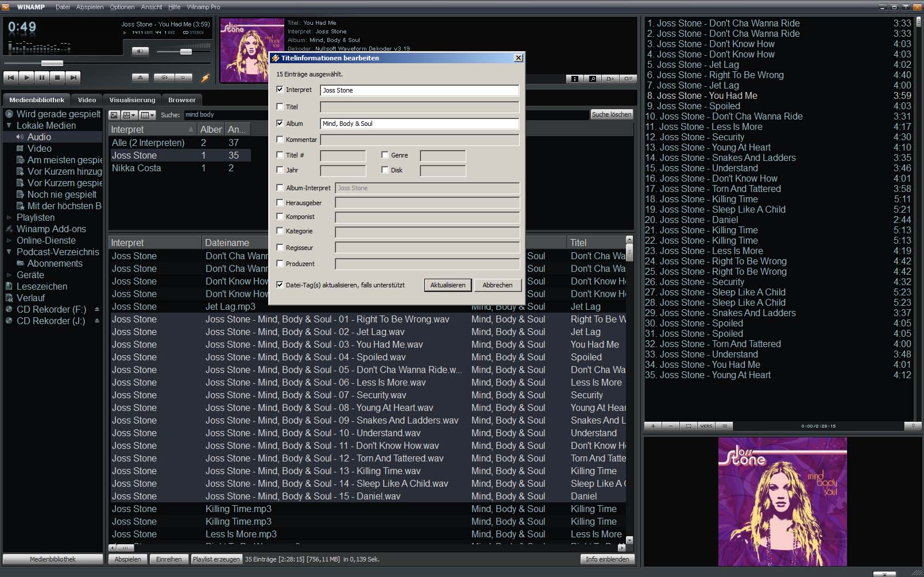Expand the Playlisten tree node

coord(9,217)
